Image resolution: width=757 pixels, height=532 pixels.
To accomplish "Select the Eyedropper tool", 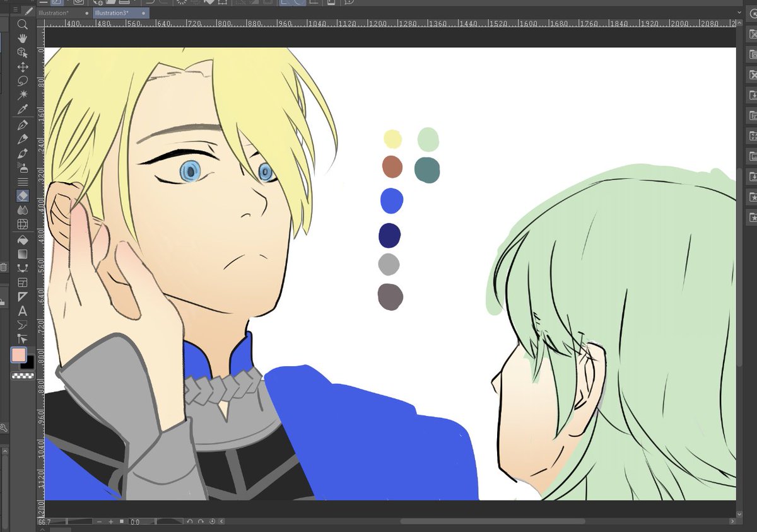I will [x=23, y=109].
